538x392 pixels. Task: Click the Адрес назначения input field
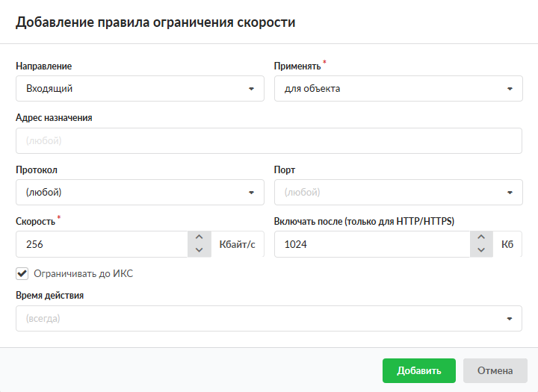268,140
